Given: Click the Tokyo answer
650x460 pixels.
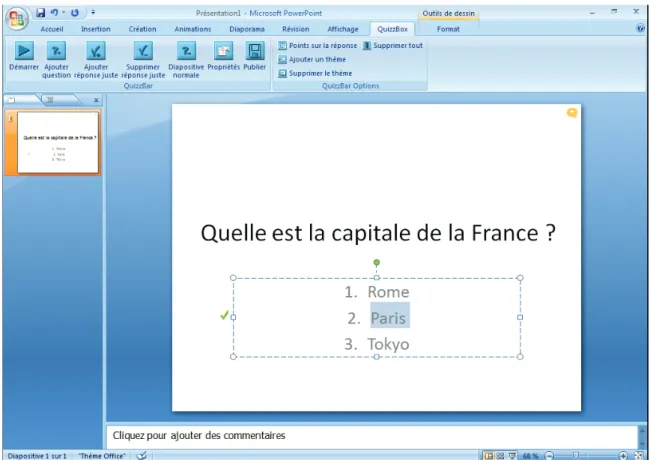Looking at the screenshot, I should tap(388, 344).
